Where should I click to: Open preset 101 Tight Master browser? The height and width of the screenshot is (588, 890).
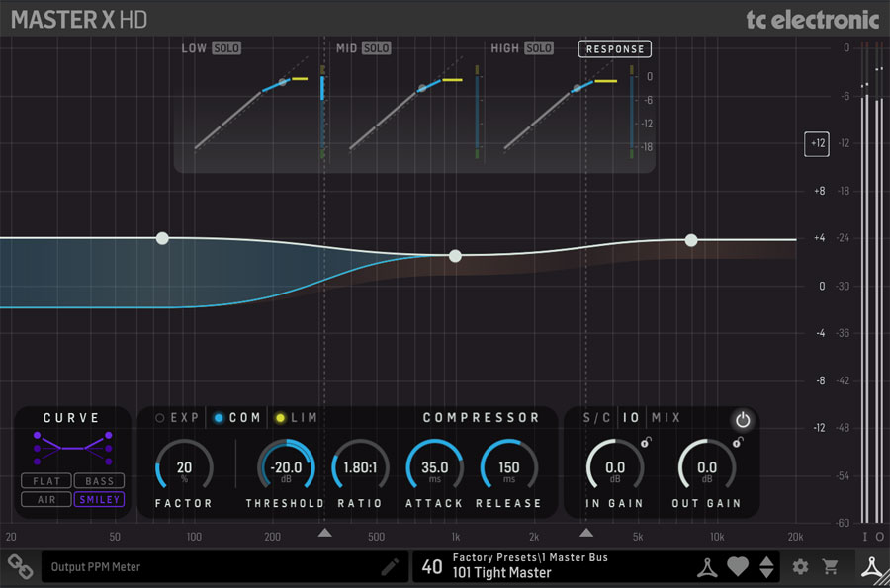point(501,573)
